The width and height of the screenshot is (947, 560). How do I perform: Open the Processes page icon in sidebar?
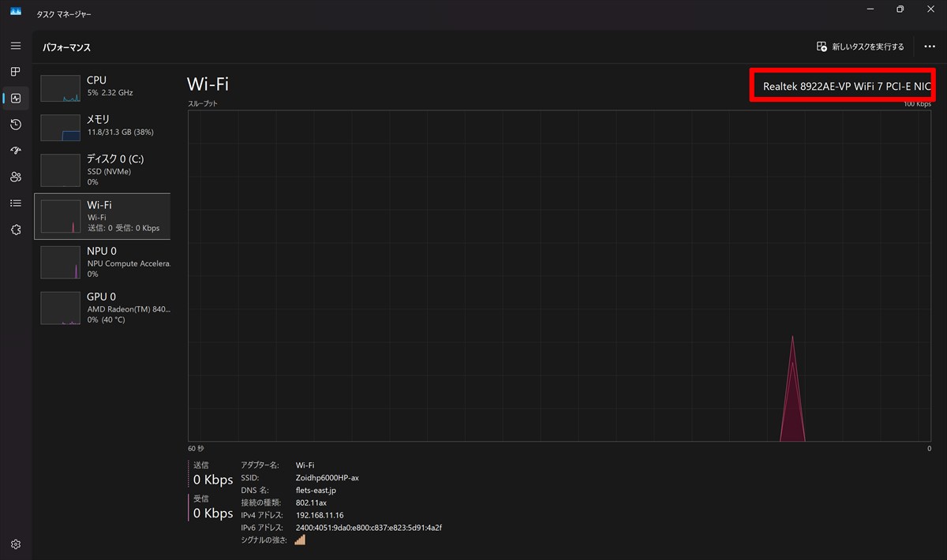[16, 72]
